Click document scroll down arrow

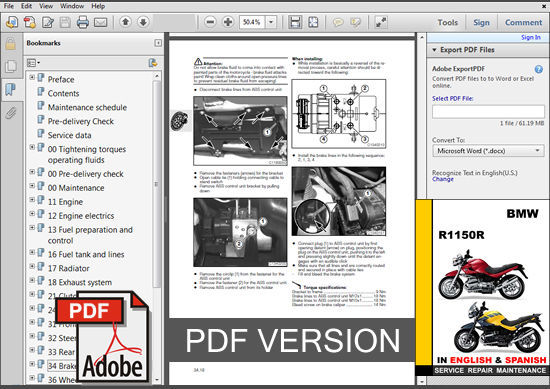(422, 381)
